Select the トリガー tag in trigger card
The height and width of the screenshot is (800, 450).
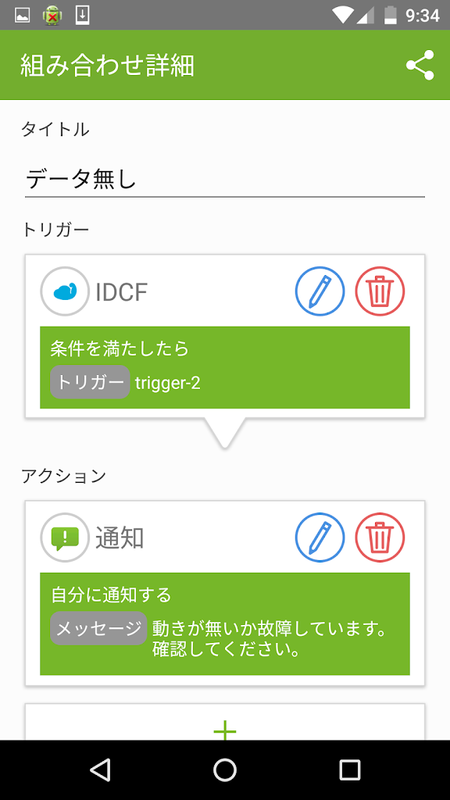tap(90, 382)
